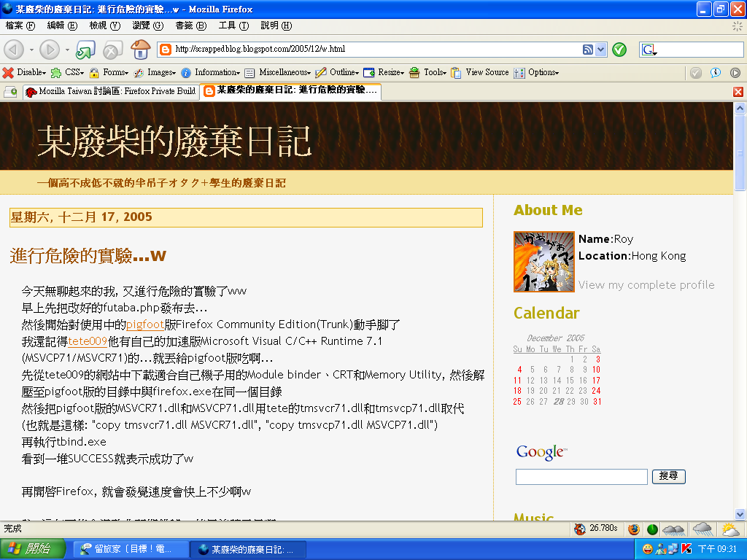This screenshot has width=747, height=560.
Task: Click the new tab icon left of tabs
Action: (10, 91)
